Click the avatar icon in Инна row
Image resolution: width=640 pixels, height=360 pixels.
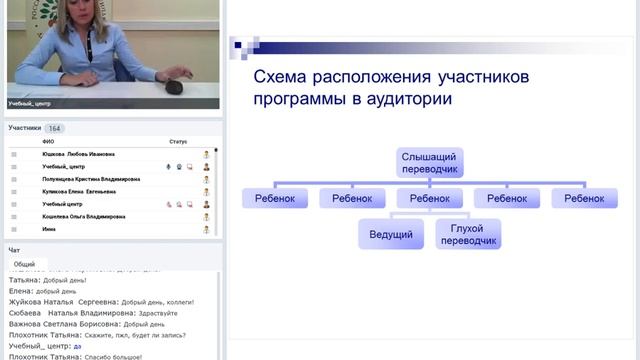[207, 229]
